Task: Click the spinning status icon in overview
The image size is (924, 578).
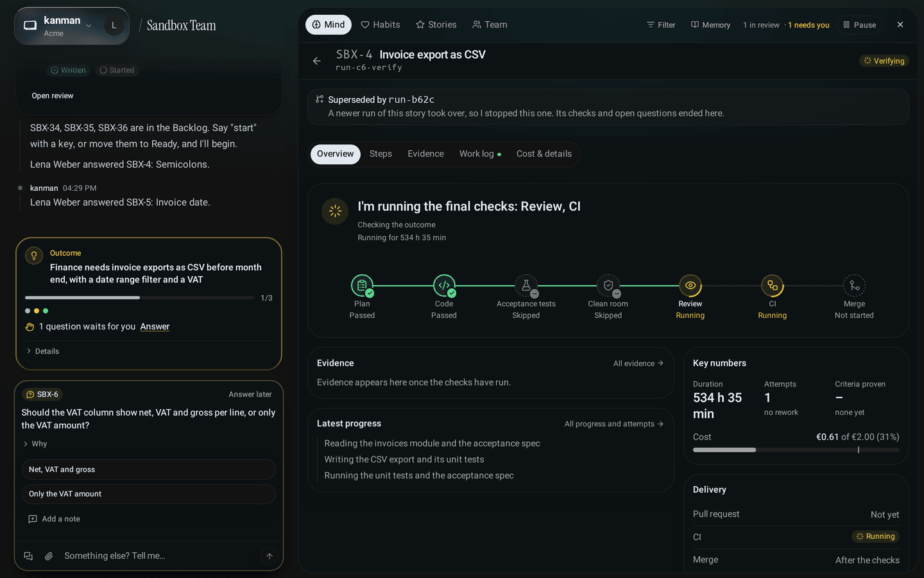Action: (x=335, y=211)
